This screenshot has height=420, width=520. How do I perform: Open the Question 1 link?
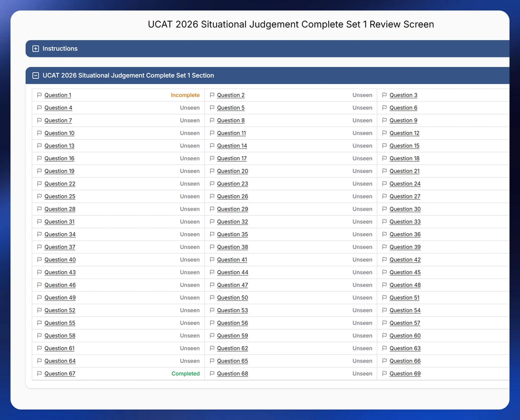pos(58,95)
